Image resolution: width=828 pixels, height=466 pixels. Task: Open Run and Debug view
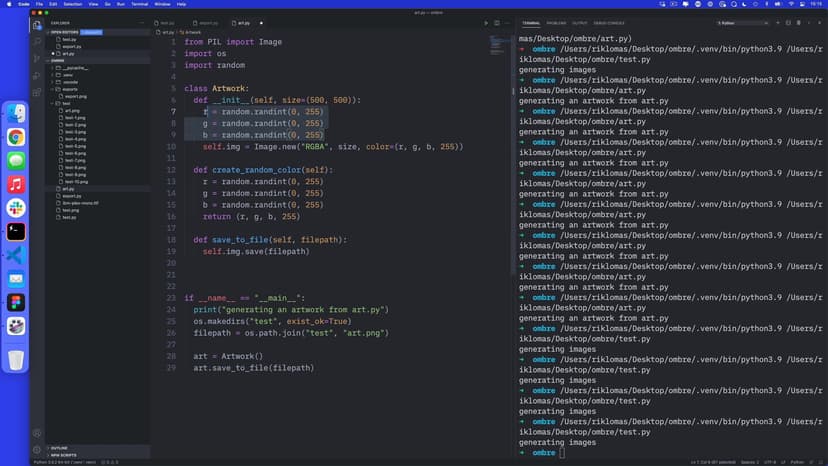(x=37, y=76)
